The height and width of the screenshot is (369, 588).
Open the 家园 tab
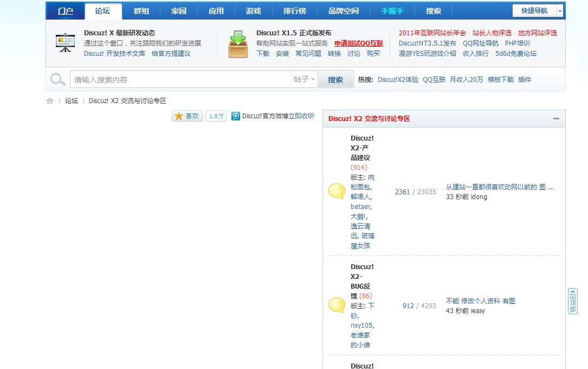[178, 11]
